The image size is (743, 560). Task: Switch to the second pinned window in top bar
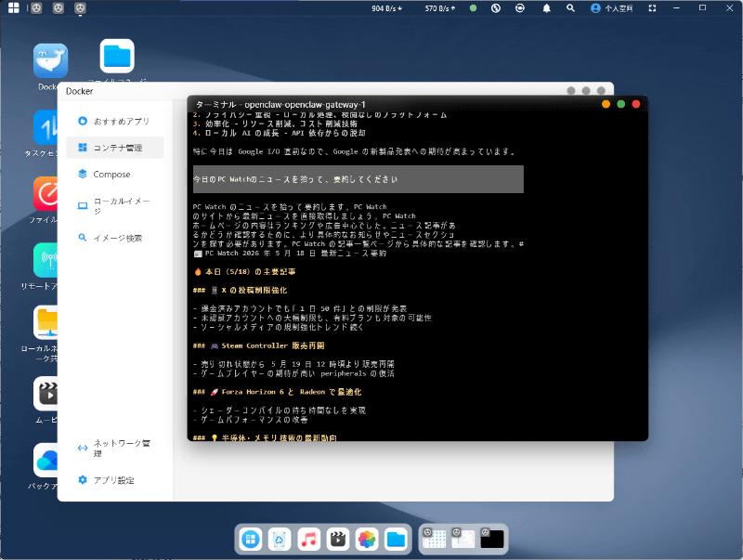click(x=59, y=8)
